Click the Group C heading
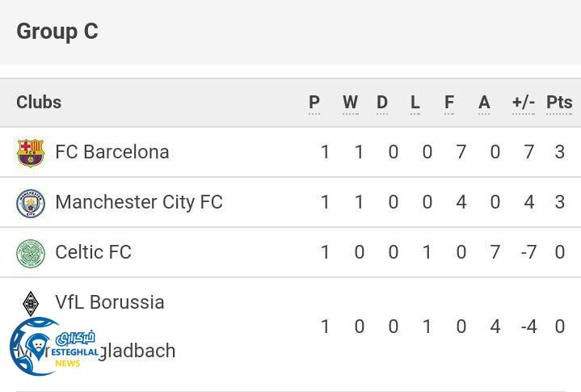Viewport: 581px width, 392px height. coord(57,32)
